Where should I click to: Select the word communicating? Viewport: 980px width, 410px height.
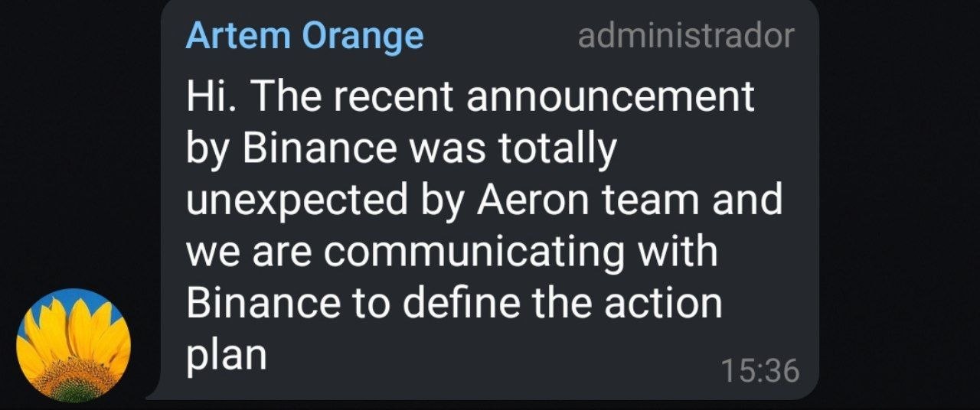(469, 252)
